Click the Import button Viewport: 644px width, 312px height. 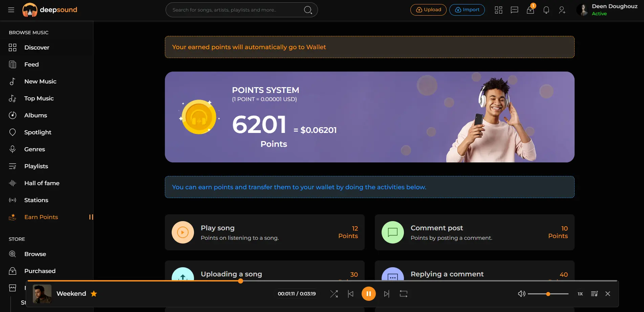467,10
